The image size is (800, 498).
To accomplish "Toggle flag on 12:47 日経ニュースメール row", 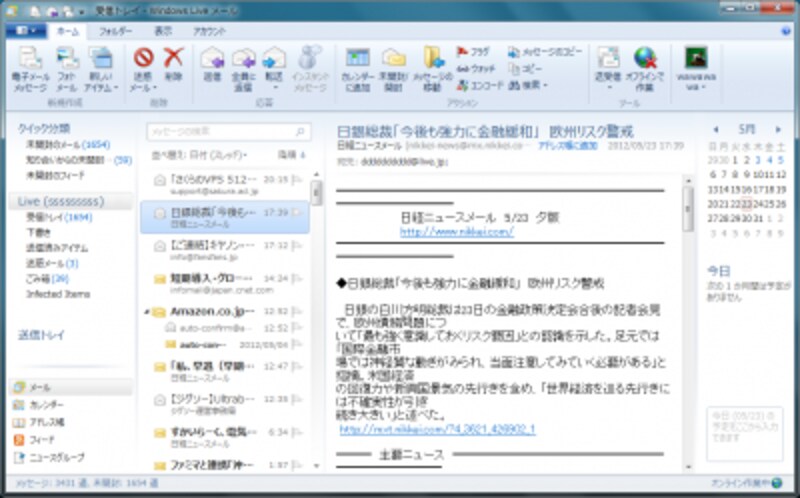I will click(297, 366).
